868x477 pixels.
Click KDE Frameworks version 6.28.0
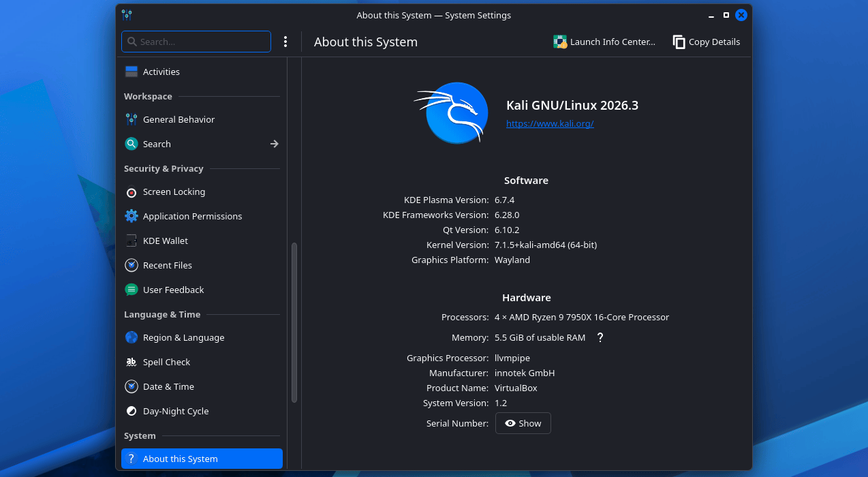(507, 215)
